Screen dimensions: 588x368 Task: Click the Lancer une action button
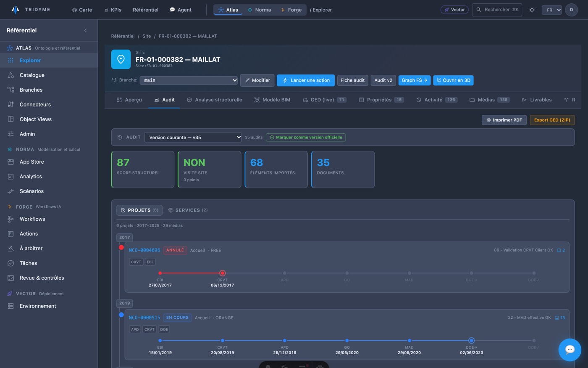(306, 80)
